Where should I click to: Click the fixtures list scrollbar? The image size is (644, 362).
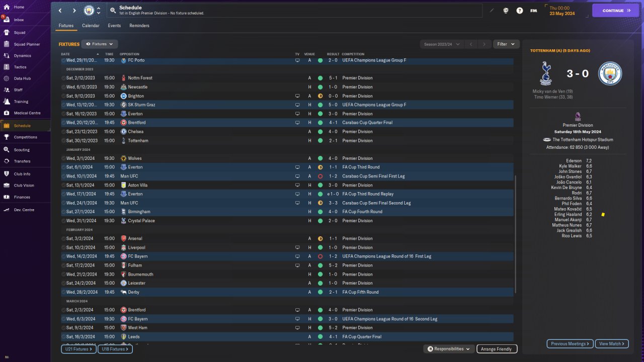pos(516,234)
